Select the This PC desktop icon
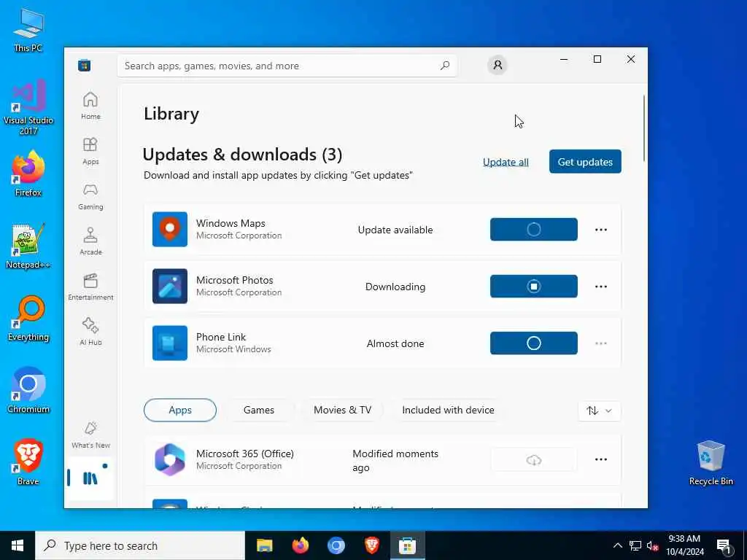Screen dimensions: 747x560 28,30
